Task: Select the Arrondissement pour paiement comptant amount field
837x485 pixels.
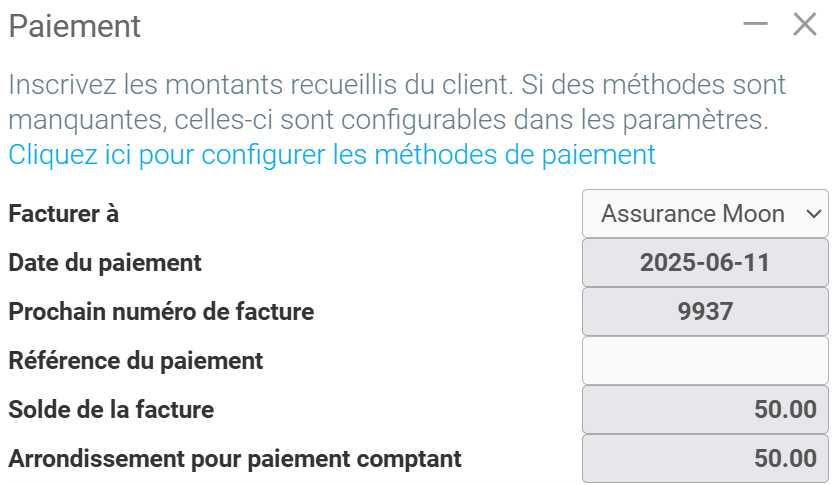Action: (704, 458)
